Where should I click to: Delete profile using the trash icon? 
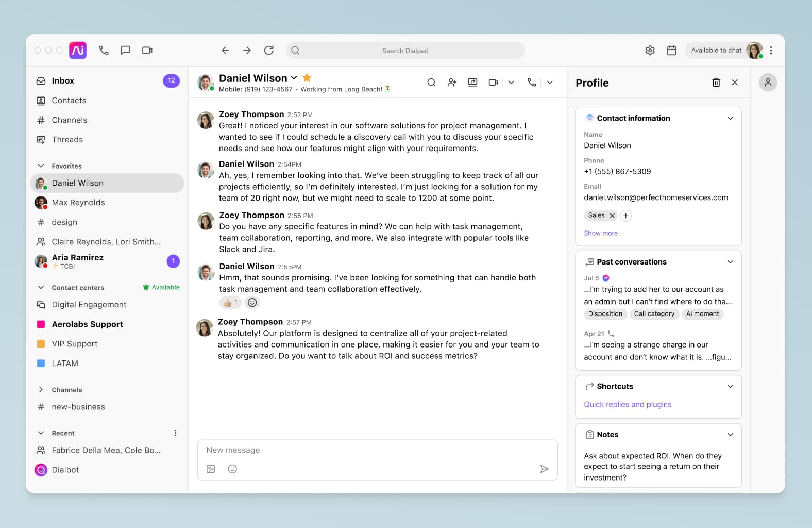716,82
